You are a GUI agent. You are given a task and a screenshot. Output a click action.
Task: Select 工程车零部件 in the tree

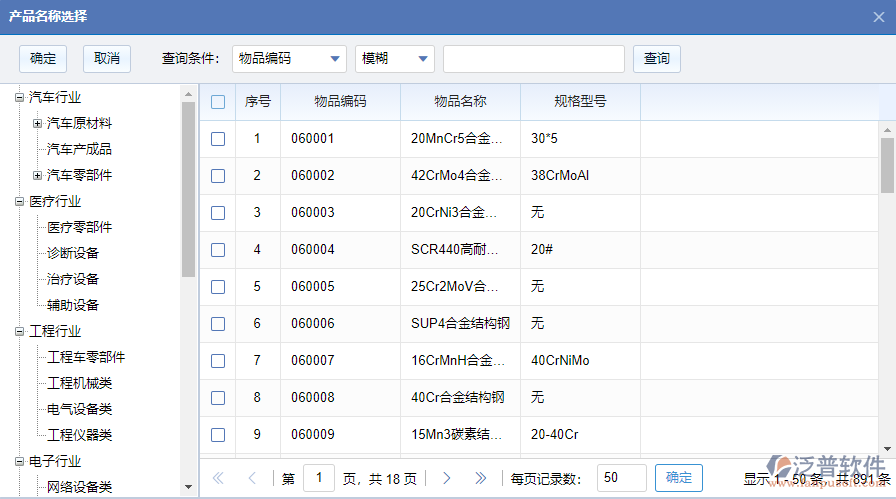86,357
